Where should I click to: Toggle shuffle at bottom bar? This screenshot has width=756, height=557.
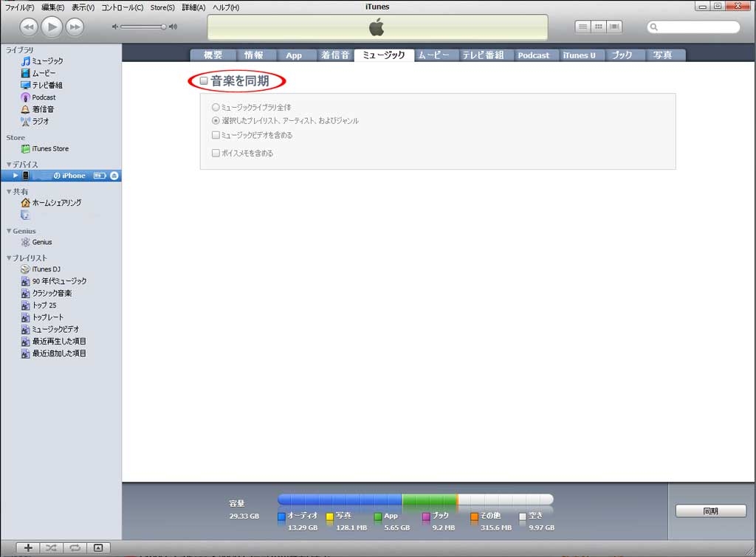tap(51, 547)
